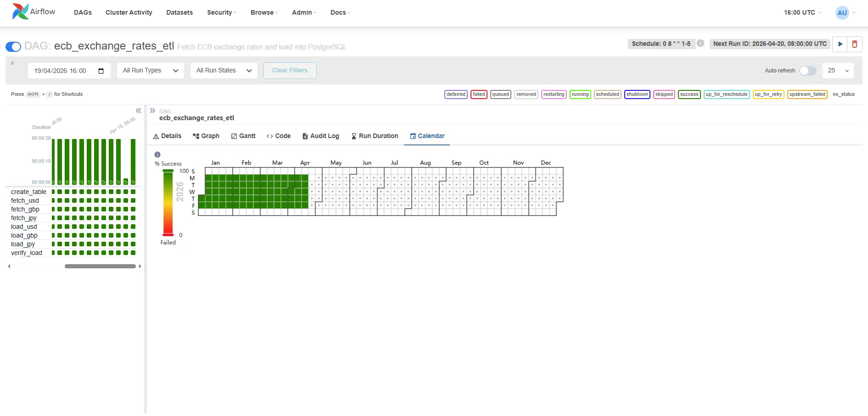Open the AU user avatar menu
The image size is (868, 416).
click(843, 13)
